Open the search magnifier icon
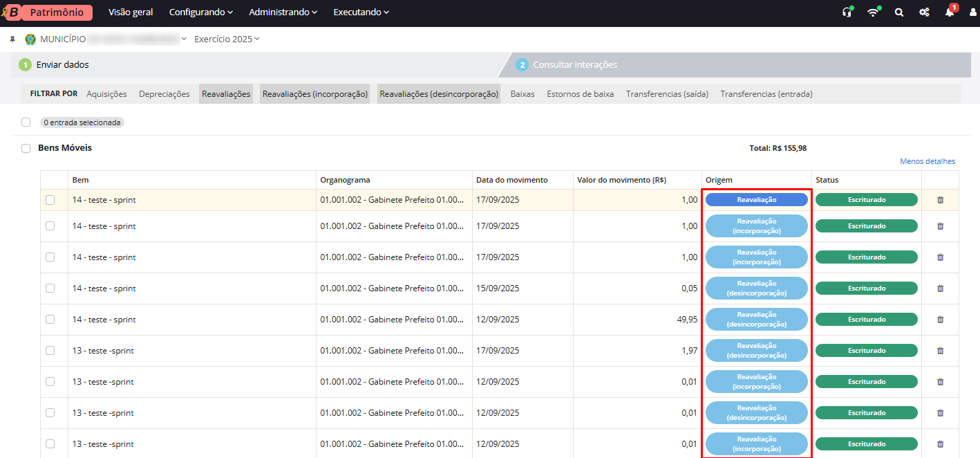This screenshot has width=980, height=458. (x=899, y=12)
